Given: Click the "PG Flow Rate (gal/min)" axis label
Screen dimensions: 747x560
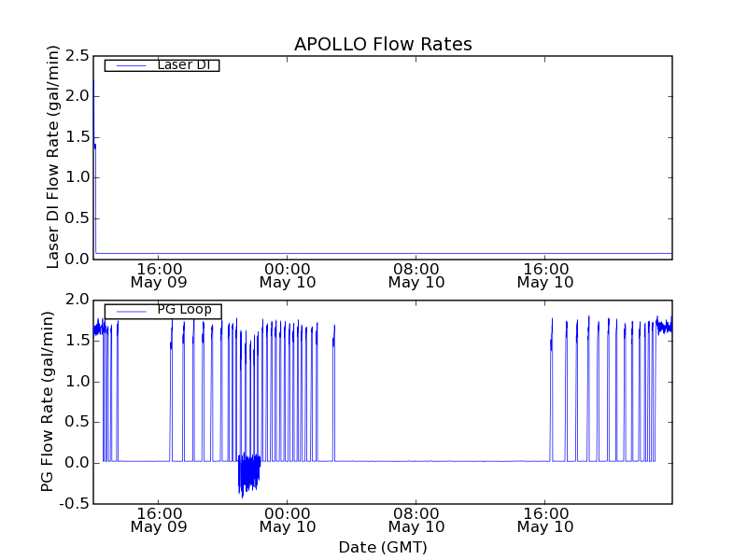Looking at the screenshot, I should [x=48, y=401].
